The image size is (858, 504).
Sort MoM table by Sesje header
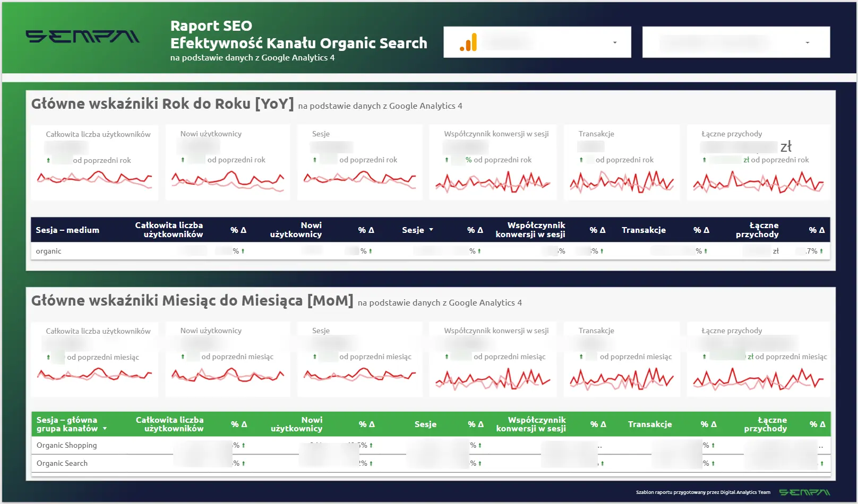click(425, 424)
